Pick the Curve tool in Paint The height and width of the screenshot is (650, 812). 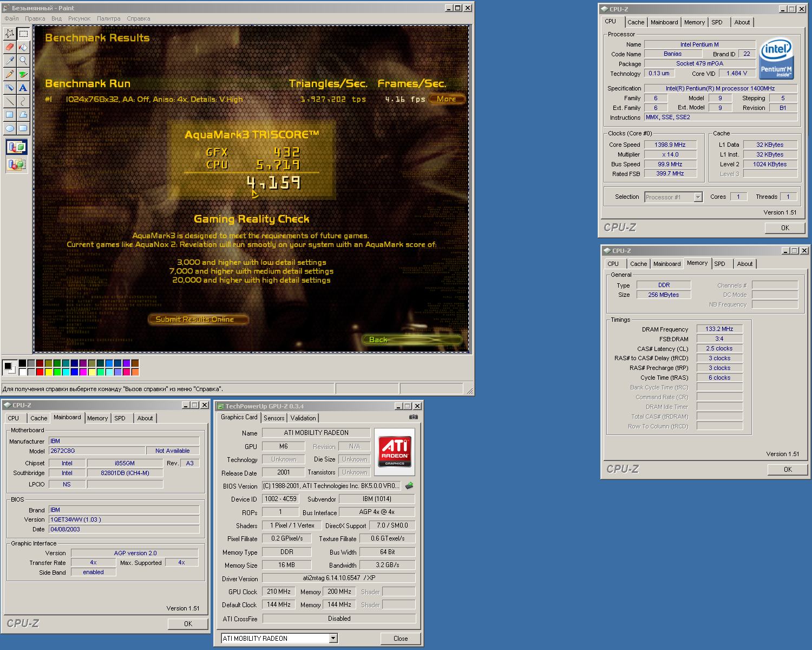click(23, 101)
